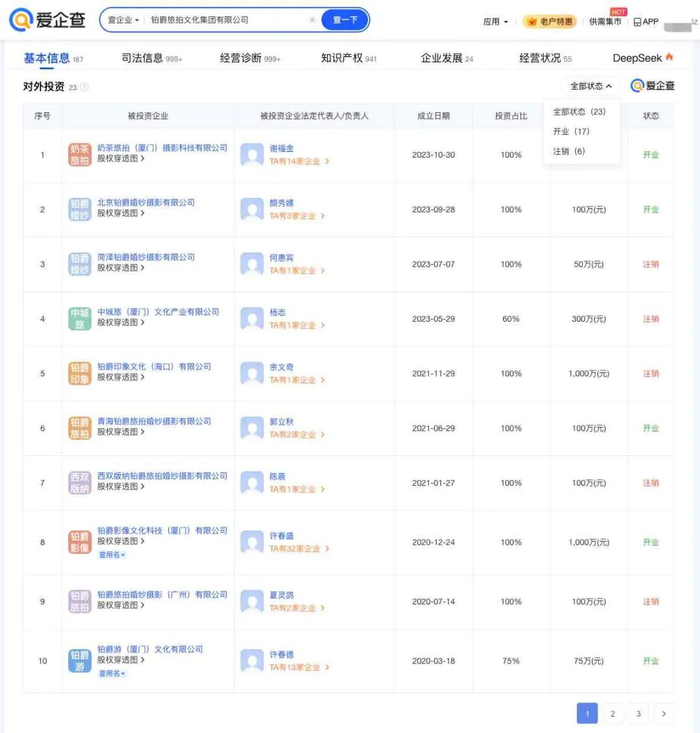Click 铂爵影像 company logo icon
Viewport: 700px width, 733px height.
79,542
